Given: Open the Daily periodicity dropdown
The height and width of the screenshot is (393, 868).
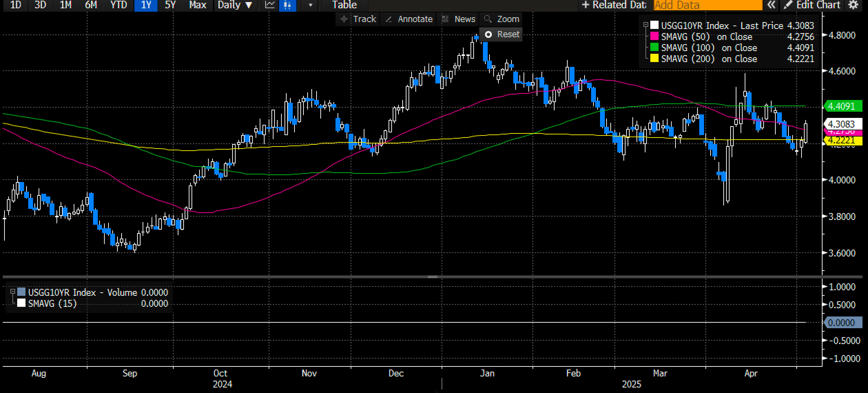Looking at the screenshot, I should point(235,5).
